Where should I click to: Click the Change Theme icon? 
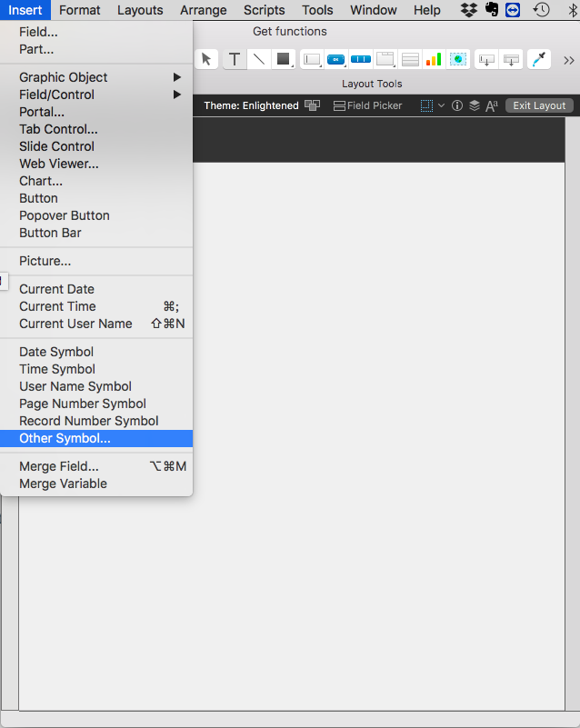pos(312,105)
